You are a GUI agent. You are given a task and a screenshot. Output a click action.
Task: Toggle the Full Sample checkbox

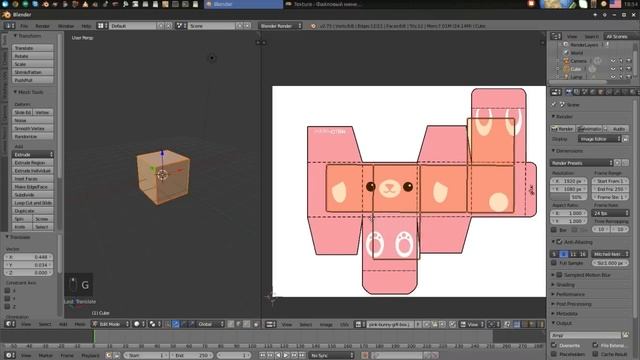554,263
